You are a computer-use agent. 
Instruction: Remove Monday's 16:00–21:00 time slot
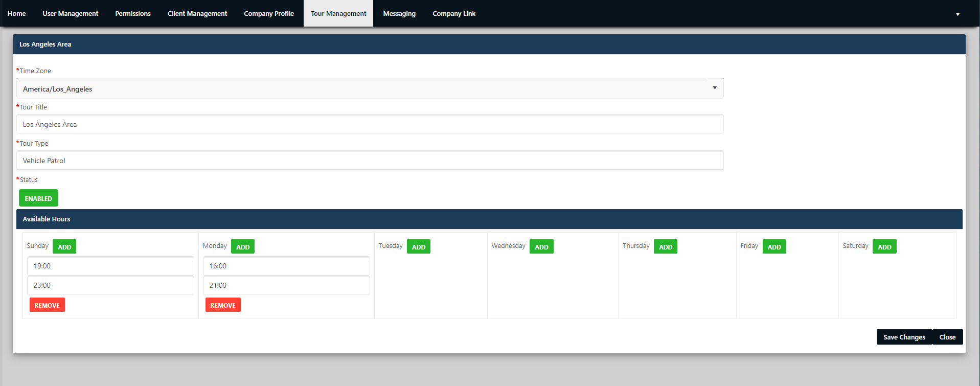coord(223,305)
